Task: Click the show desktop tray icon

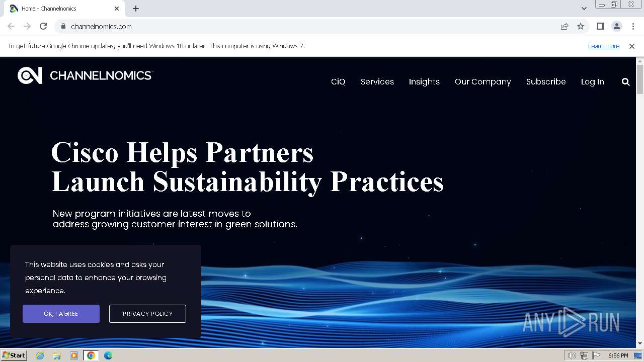Action: [638, 355]
